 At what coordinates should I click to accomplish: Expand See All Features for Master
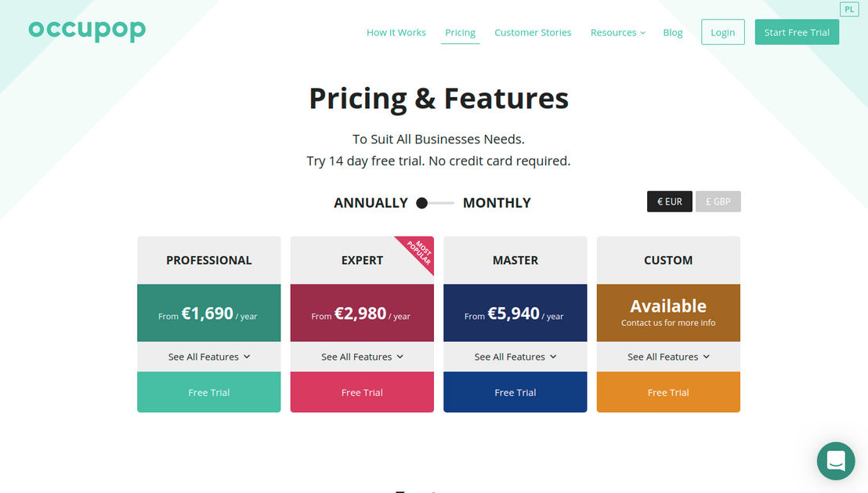tap(515, 357)
